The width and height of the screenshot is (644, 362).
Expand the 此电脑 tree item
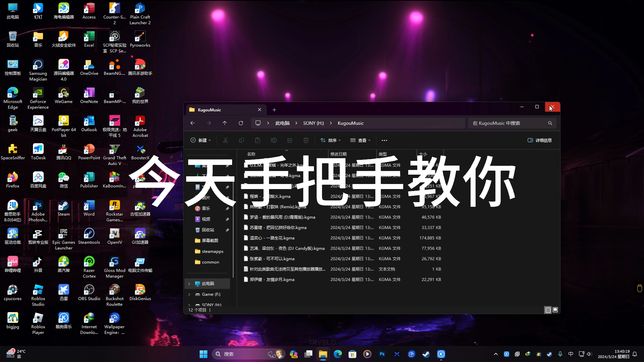(x=189, y=283)
